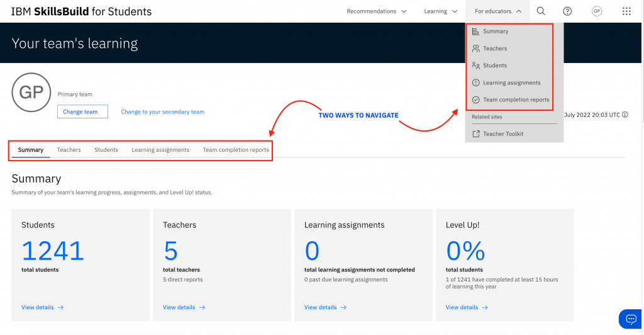Click Change to your secondary team link
Image resolution: width=644 pixels, height=335 pixels.
click(x=163, y=112)
